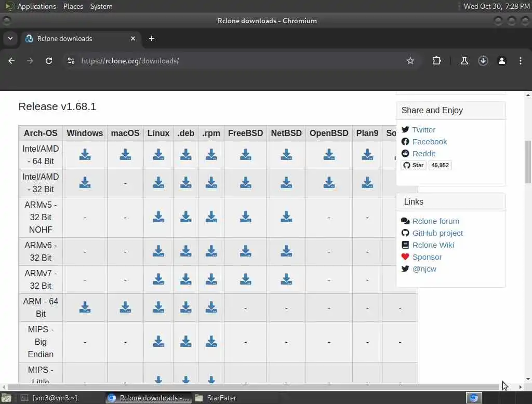Download .deb package for Intel/AMD 64 Bit

click(185, 155)
